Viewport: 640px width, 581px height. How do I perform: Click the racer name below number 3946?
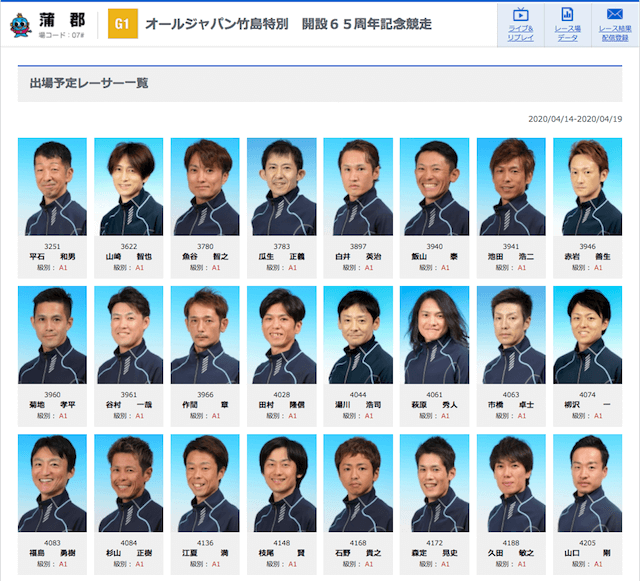(587, 257)
